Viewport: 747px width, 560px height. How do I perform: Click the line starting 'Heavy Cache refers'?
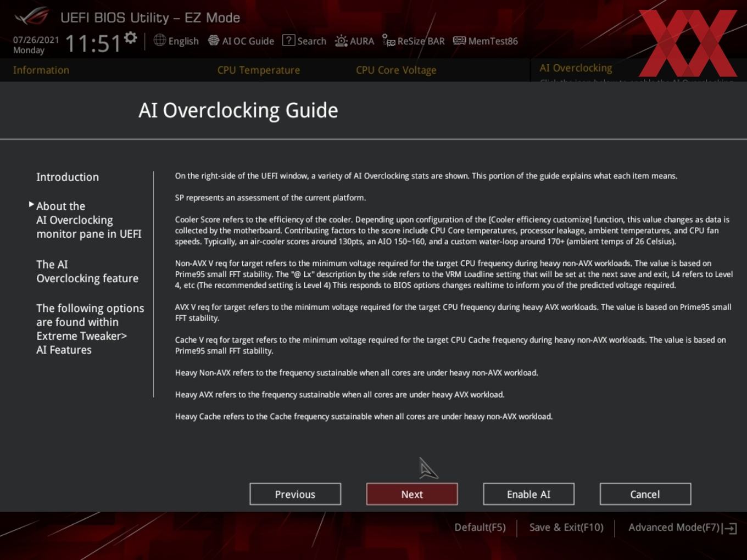(364, 417)
